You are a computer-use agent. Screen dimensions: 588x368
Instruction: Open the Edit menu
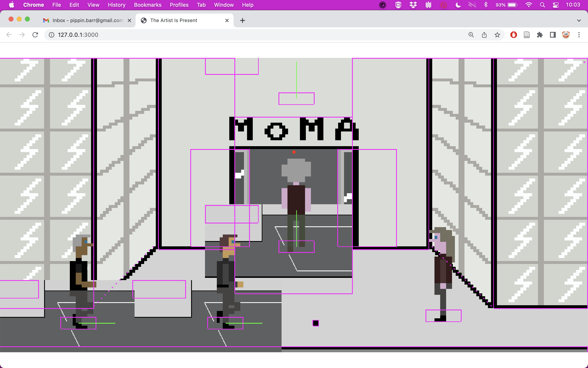click(x=74, y=5)
